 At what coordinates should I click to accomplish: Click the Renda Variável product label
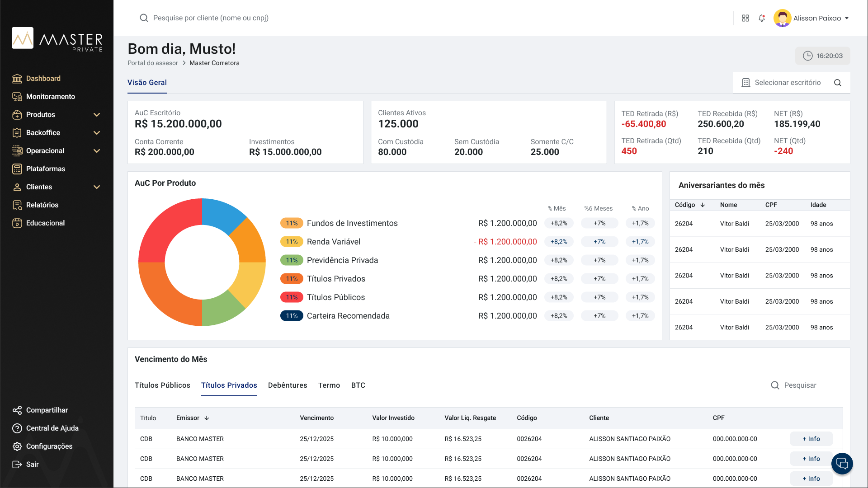(x=334, y=242)
